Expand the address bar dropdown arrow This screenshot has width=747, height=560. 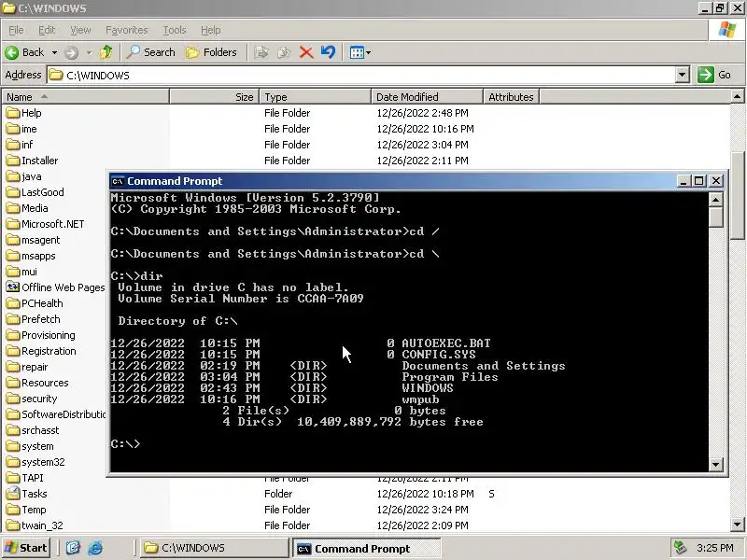[x=683, y=76]
